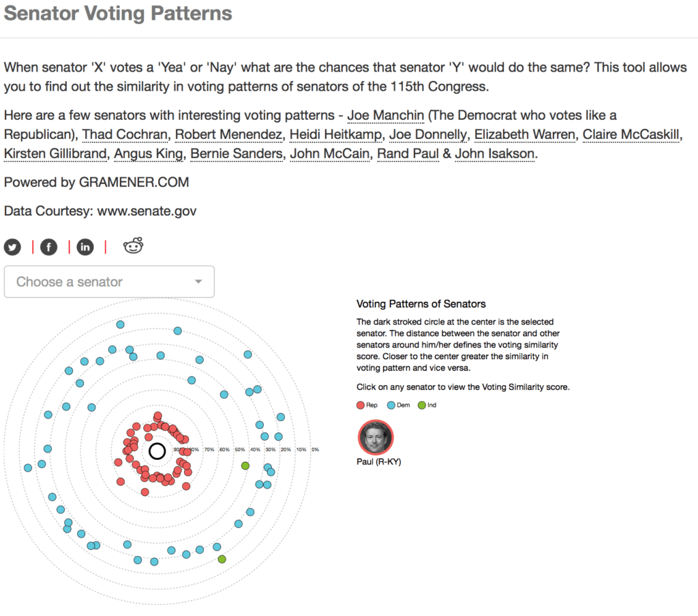Click the red Rep legend color dot
The width and height of the screenshot is (698, 616).
pos(361,405)
